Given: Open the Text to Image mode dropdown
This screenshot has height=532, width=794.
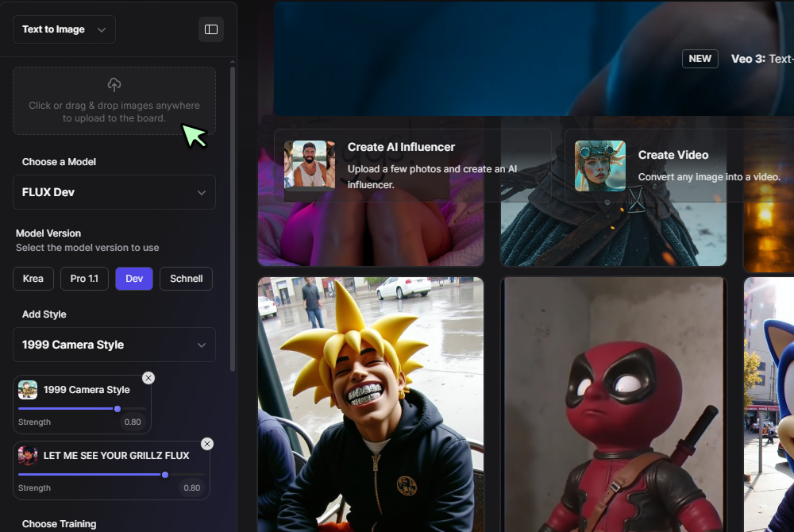Looking at the screenshot, I should coord(64,29).
